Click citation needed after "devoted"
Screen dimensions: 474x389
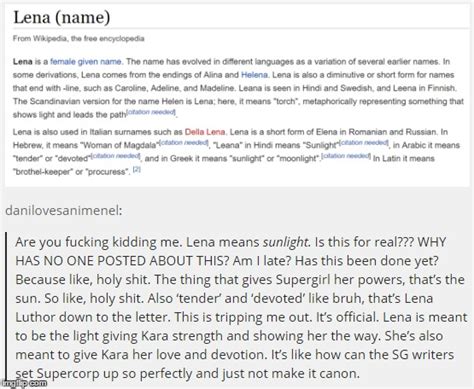coord(116,156)
